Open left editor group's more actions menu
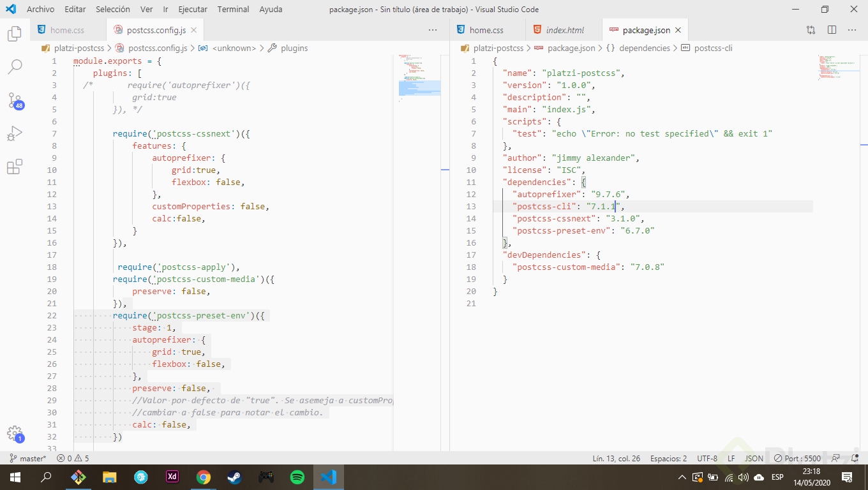The image size is (868, 490). (433, 30)
